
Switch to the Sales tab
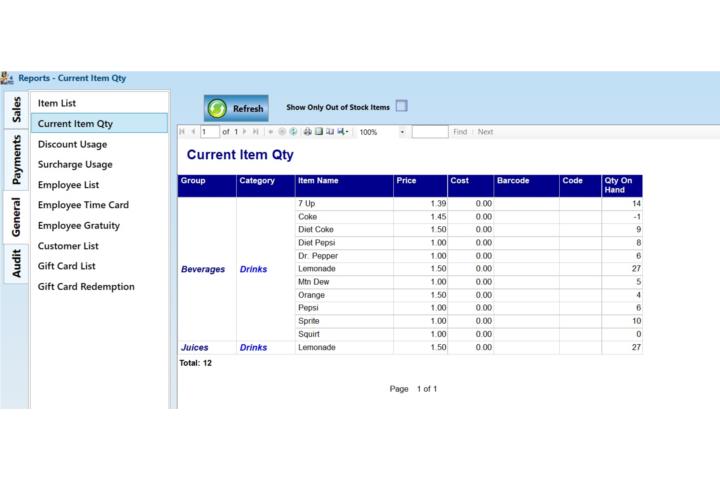point(16,109)
